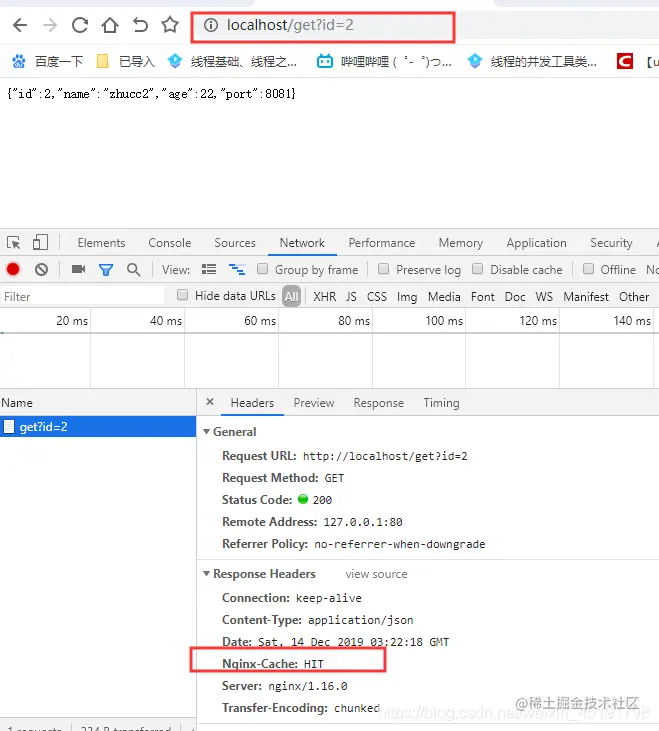Viewport: 659px width, 731px height.
Task: Switch to the Headers detail tab
Action: click(x=252, y=403)
